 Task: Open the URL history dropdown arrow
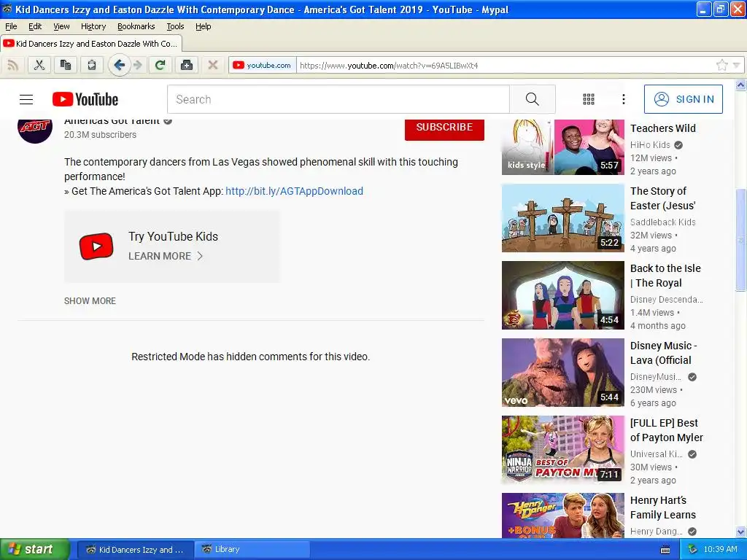pos(737,65)
